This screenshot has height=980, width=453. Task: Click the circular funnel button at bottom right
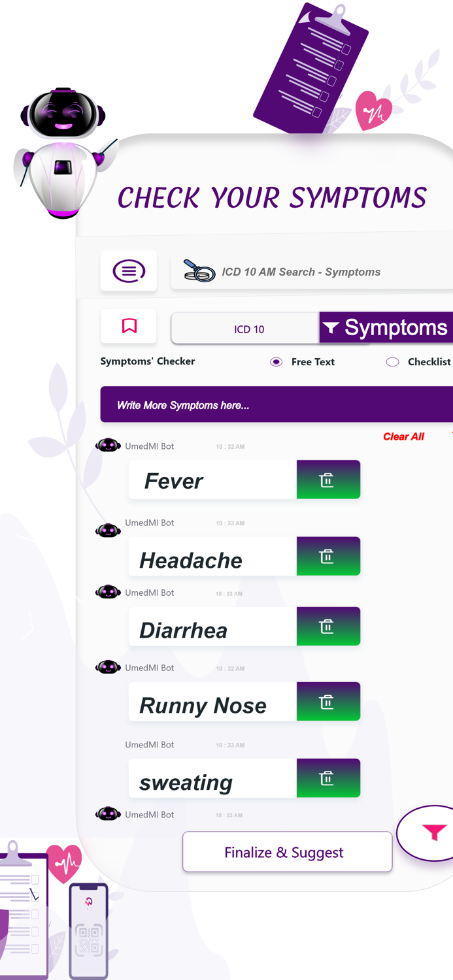click(x=433, y=833)
